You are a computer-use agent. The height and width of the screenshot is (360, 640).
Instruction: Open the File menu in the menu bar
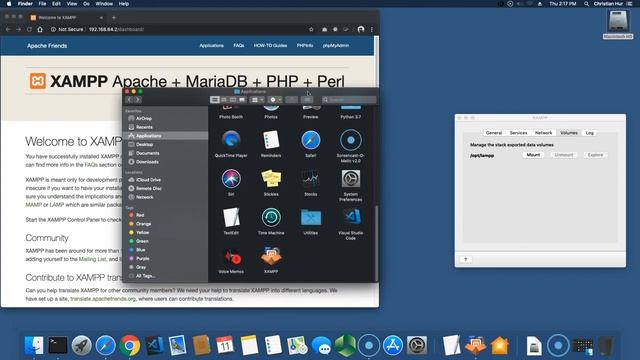(42, 4)
